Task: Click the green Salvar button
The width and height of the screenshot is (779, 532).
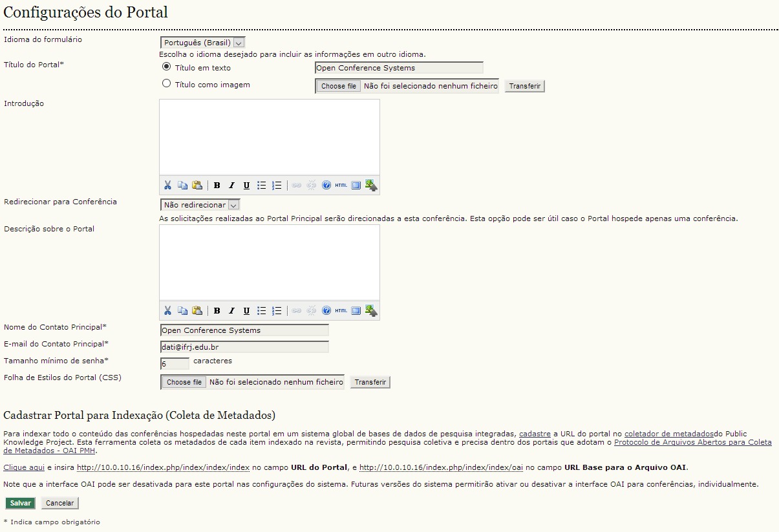Action: coord(20,503)
